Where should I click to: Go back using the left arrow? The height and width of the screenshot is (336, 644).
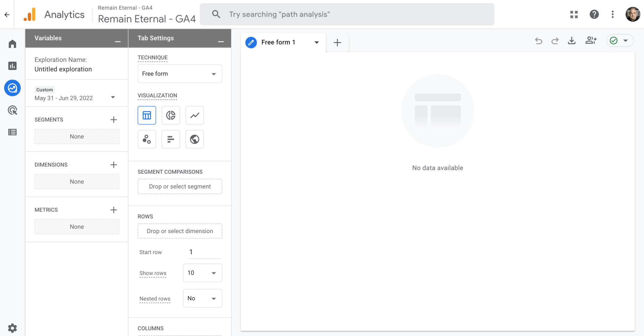tap(7, 14)
